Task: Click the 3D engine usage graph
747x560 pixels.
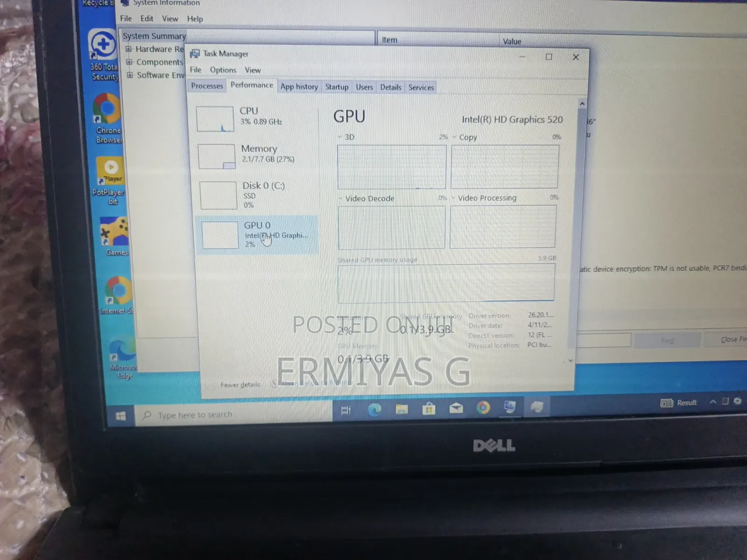Action: pyautogui.click(x=391, y=167)
